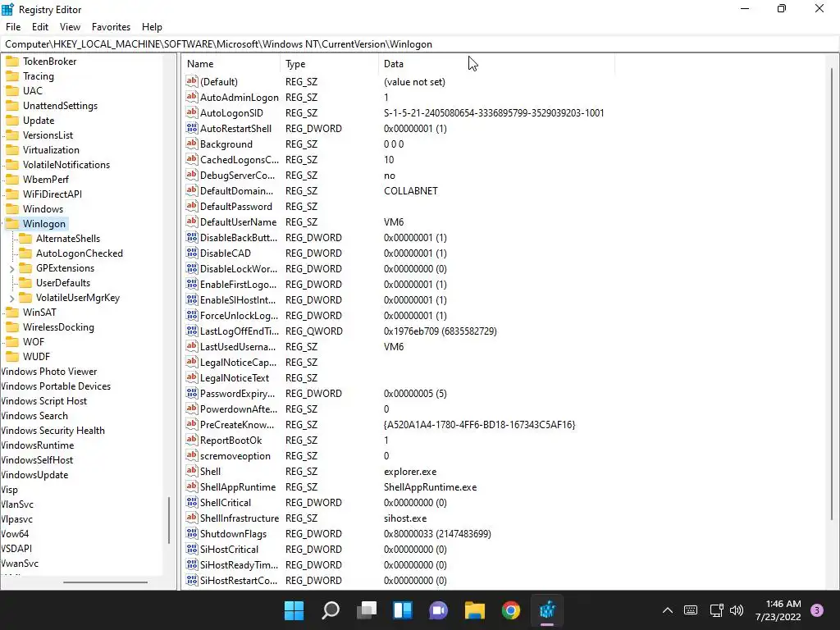Expand the GPExtensions tree node
The width and height of the screenshot is (840, 630).
[x=11, y=268]
